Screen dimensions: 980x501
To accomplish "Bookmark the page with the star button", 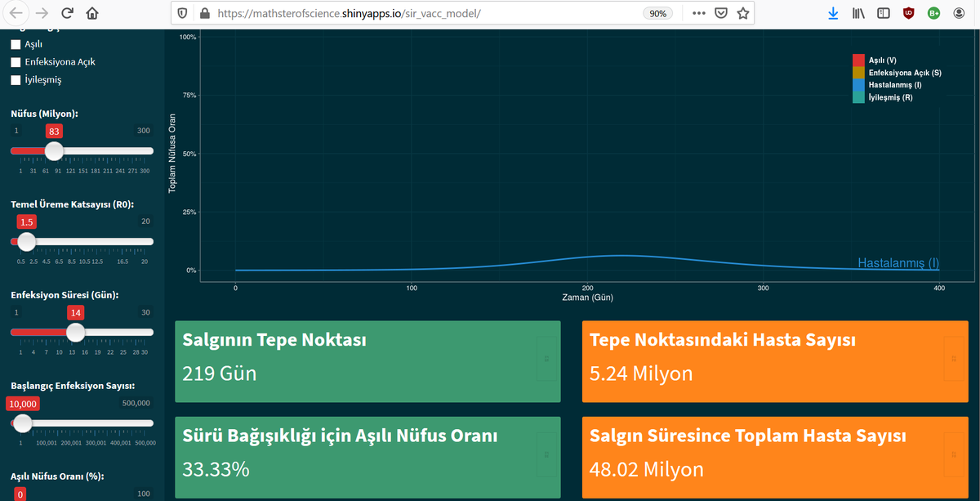I will click(x=743, y=13).
